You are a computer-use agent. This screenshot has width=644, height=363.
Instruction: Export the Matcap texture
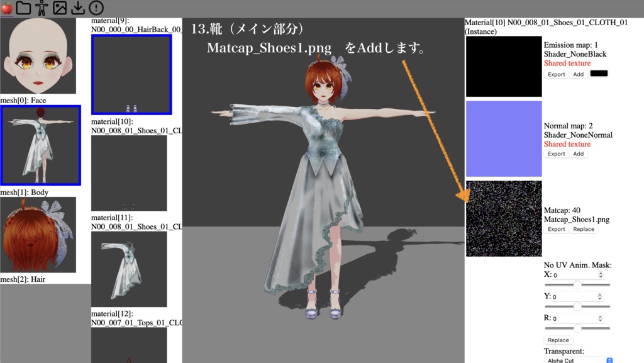pyautogui.click(x=556, y=229)
